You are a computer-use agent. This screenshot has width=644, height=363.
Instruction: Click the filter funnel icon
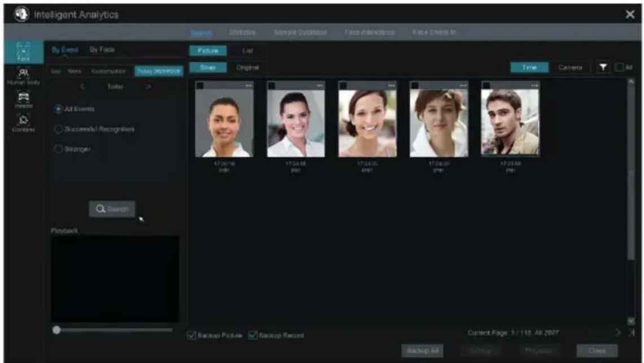(x=603, y=67)
